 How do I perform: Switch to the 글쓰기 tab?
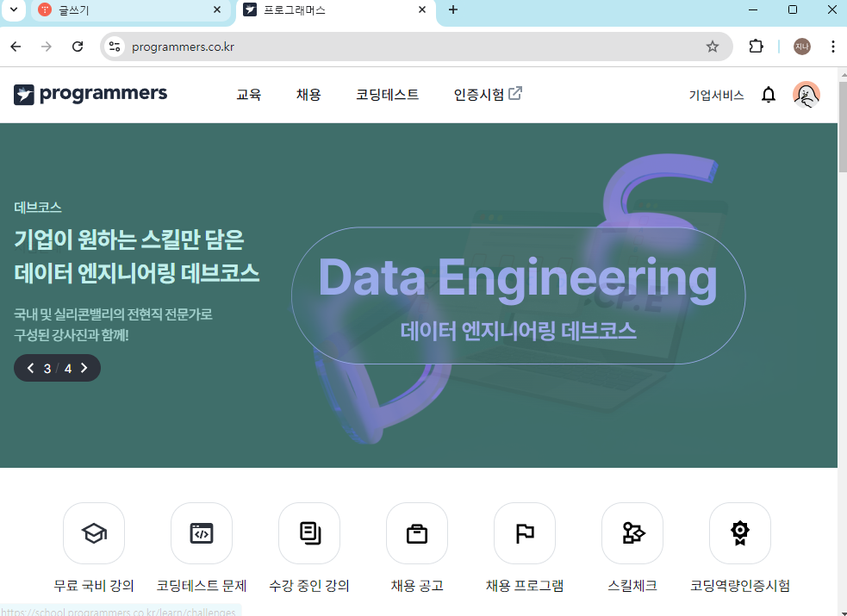(x=130, y=9)
